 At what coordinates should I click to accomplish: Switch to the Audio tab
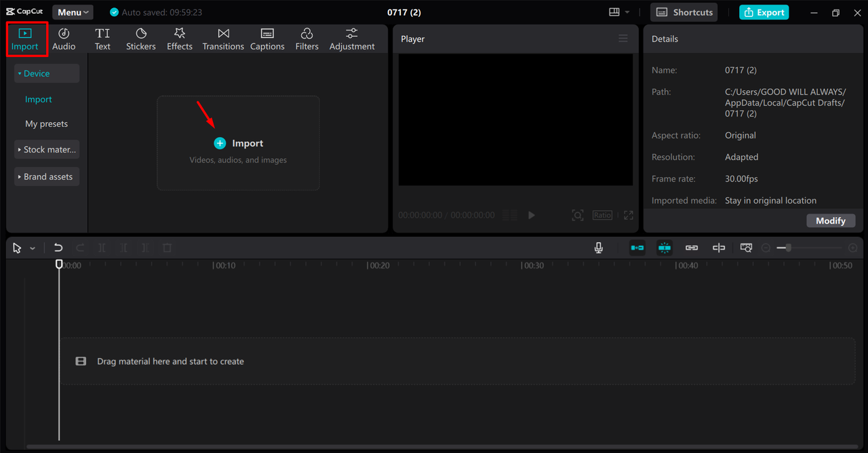[64, 39]
